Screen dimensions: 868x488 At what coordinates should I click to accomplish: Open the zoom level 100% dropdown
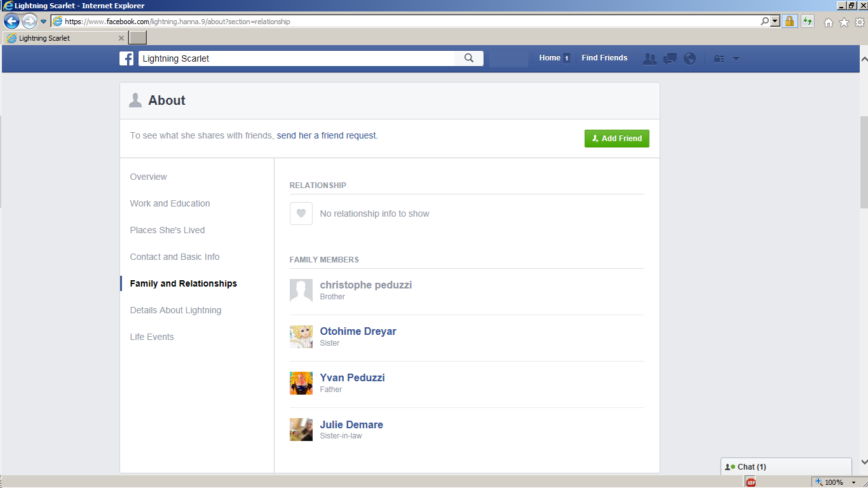(853, 482)
